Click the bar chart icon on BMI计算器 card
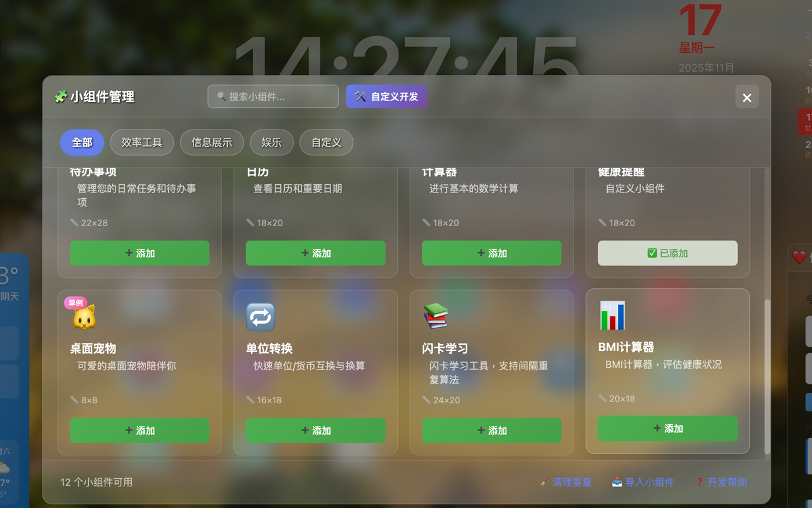 (612, 314)
